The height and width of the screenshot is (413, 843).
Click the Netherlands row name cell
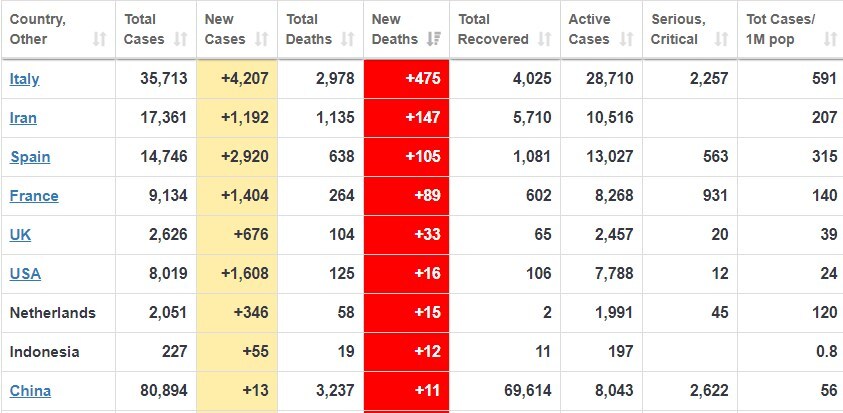(52, 313)
